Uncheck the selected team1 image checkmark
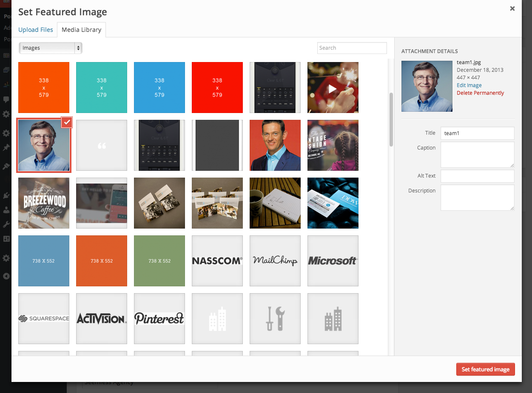The image size is (532, 393). coord(67,122)
